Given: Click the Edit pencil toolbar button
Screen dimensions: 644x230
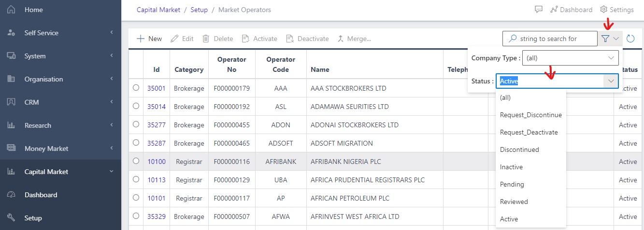Looking at the screenshot, I should click(x=182, y=39).
